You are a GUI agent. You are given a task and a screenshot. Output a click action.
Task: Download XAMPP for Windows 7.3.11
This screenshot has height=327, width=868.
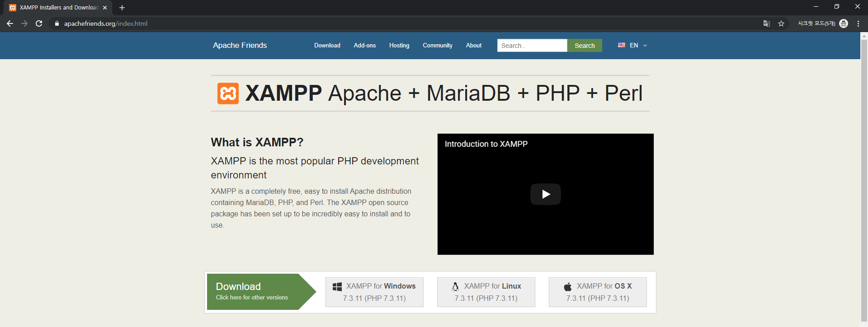pos(374,292)
